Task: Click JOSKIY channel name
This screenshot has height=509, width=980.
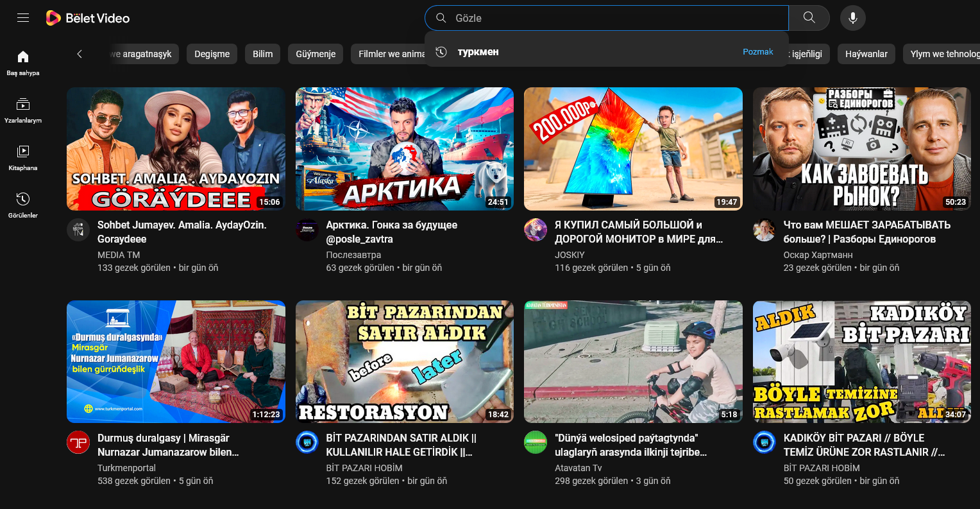Action: 570,255
